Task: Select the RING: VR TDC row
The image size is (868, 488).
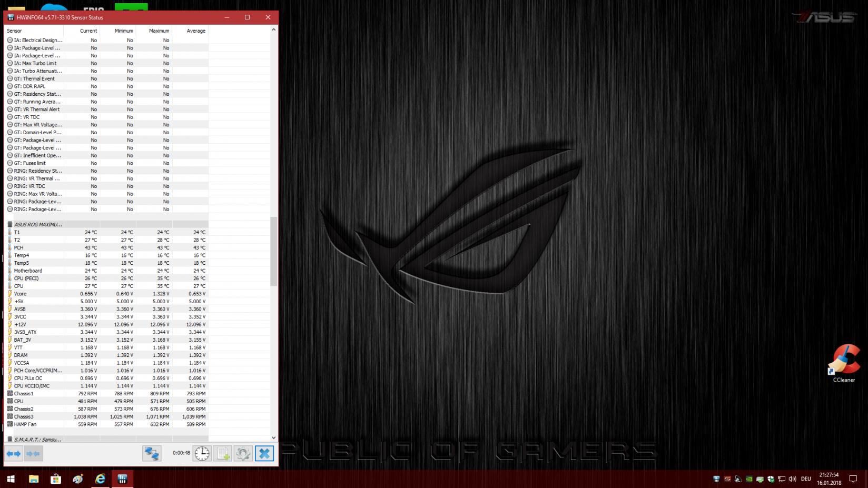Action: 106,186
